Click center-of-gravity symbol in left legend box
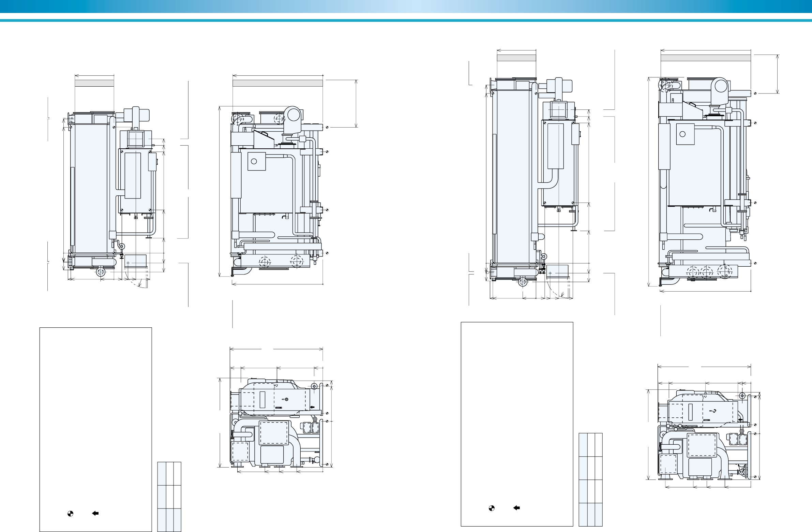The height and width of the screenshot is (532, 812). (x=70, y=513)
